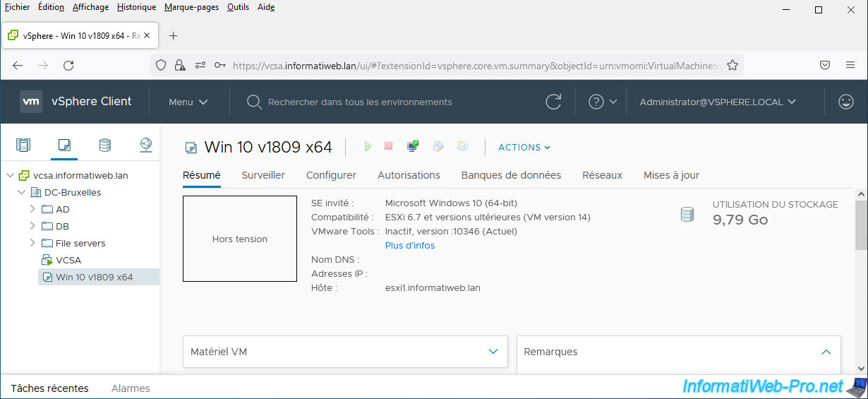Open the Historique menu
This screenshot has width=868, height=399.
(137, 7)
